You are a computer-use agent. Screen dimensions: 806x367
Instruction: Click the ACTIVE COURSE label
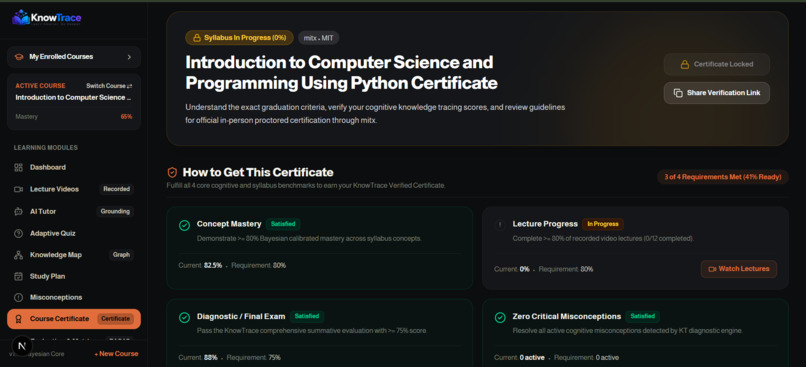40,86
